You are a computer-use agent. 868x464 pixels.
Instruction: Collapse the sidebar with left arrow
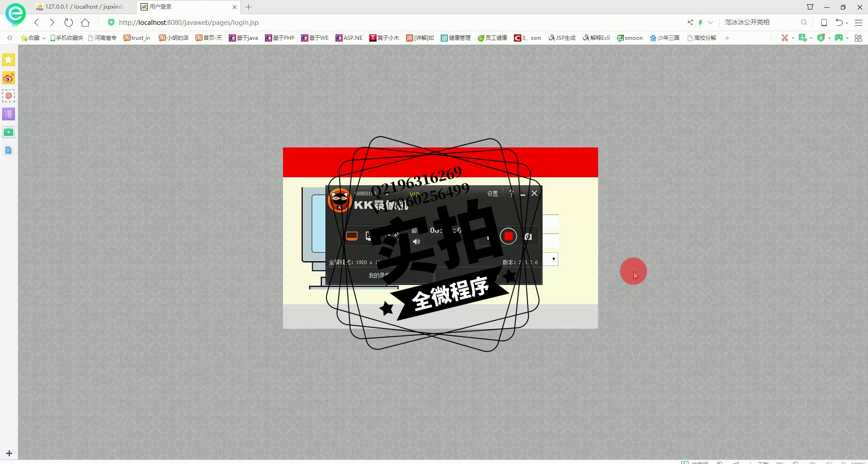[x=9, y=38]
